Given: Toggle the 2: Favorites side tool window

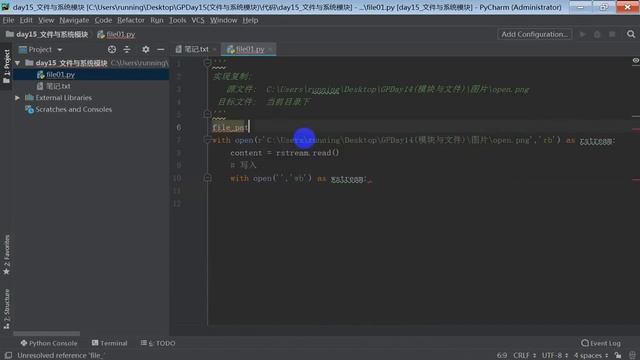Looking at the screenshot, I should [x=6, y=255].
